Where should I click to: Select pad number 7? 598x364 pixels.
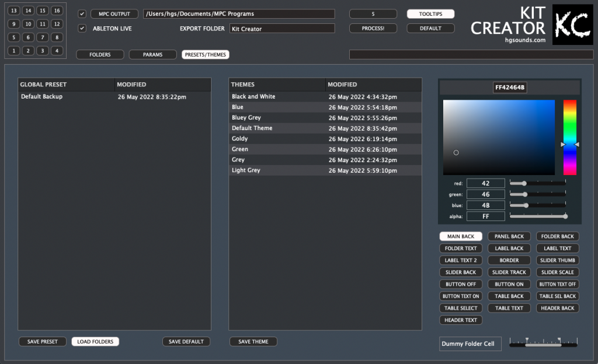(42, 37)
